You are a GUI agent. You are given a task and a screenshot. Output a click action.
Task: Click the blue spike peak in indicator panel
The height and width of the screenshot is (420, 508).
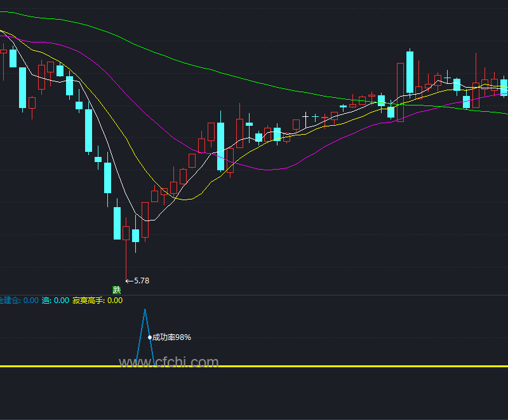(x=145, y=311)
